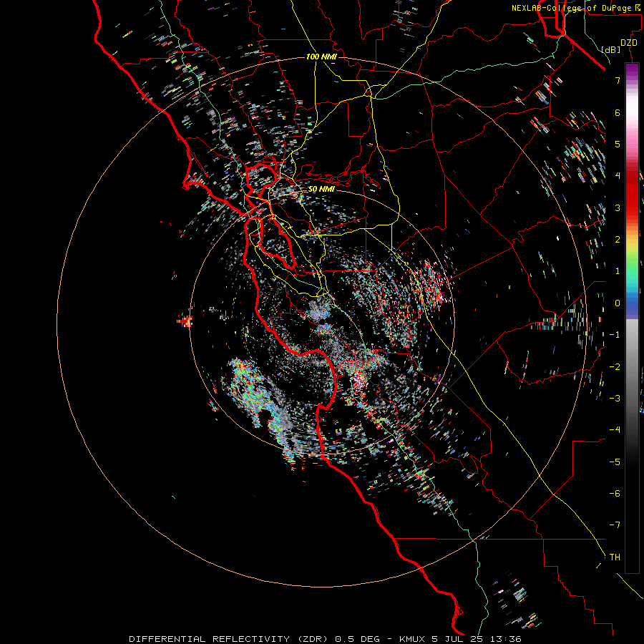
Task: Click the "3" value on color scale
Action: click(618, 208)
